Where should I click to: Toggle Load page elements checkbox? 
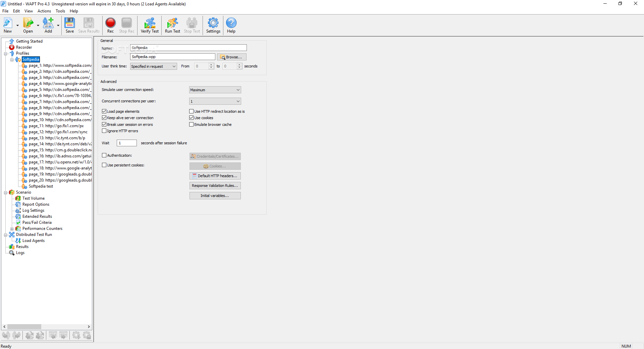104,111
